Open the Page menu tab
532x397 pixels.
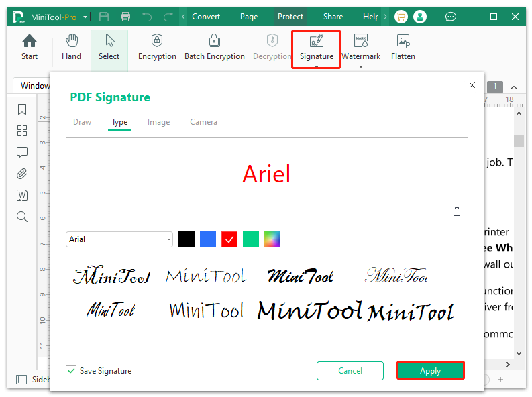click(x=249, y=17)
